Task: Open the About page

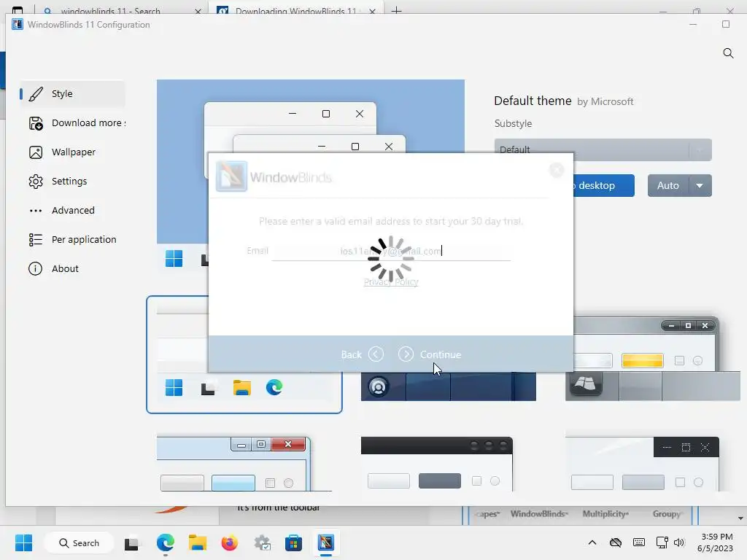Action: (x=72, y=268)
